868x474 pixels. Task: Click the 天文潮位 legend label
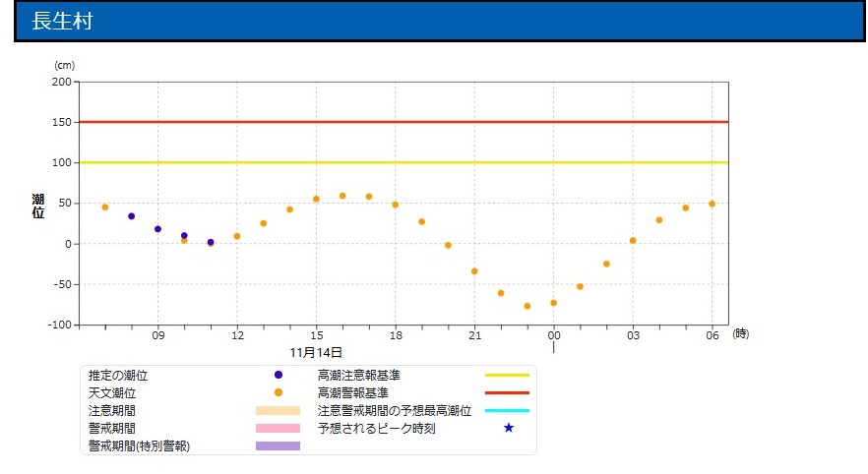[x=112, y=393]
